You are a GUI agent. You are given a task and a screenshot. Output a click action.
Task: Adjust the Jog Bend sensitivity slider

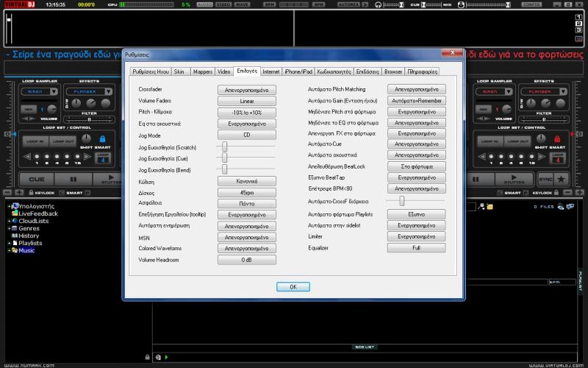pyautogui.click(x=224, y=169)
